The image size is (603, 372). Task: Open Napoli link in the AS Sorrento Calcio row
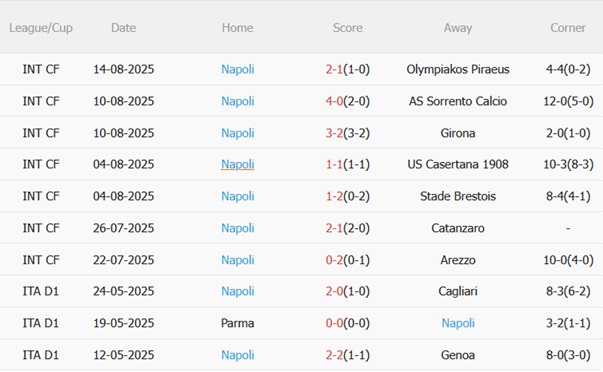coord(238,101)
